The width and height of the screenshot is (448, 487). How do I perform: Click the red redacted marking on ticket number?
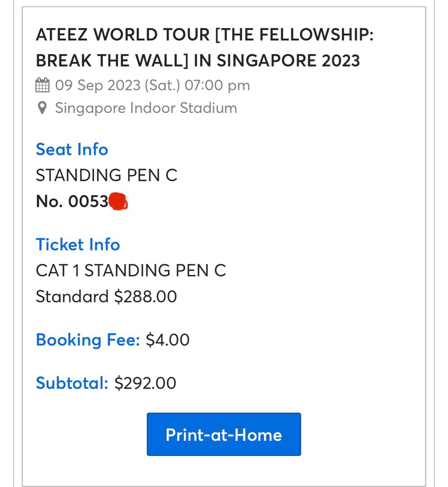coord(119,202)
